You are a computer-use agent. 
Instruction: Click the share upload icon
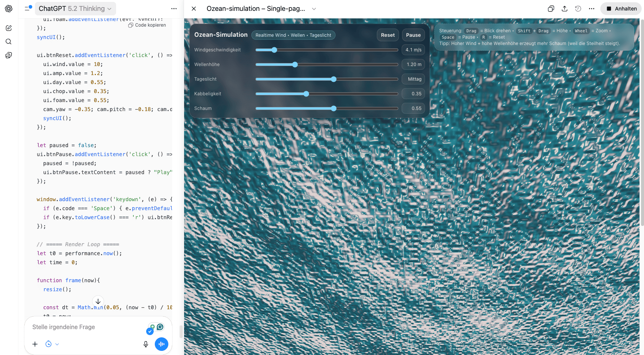[564, 9]
